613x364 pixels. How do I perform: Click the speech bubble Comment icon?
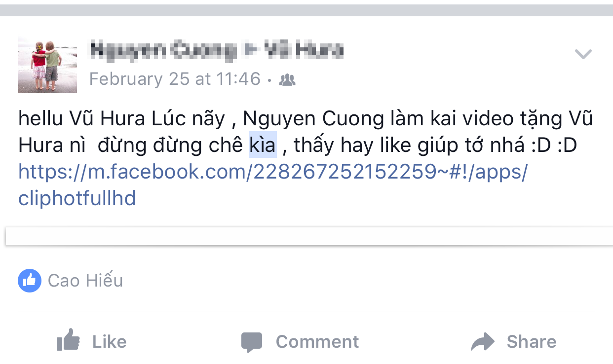point(251,342)
